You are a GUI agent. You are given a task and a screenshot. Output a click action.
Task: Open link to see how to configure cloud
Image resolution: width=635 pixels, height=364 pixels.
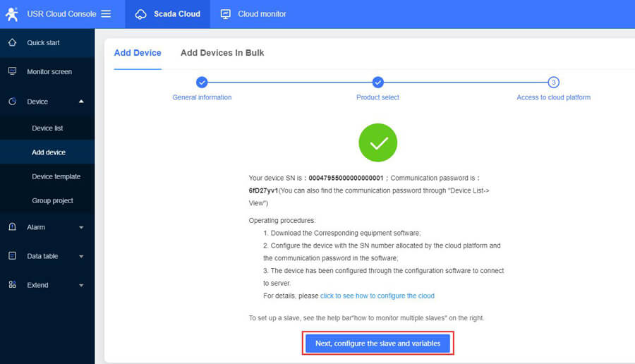(x=377, y=296)
